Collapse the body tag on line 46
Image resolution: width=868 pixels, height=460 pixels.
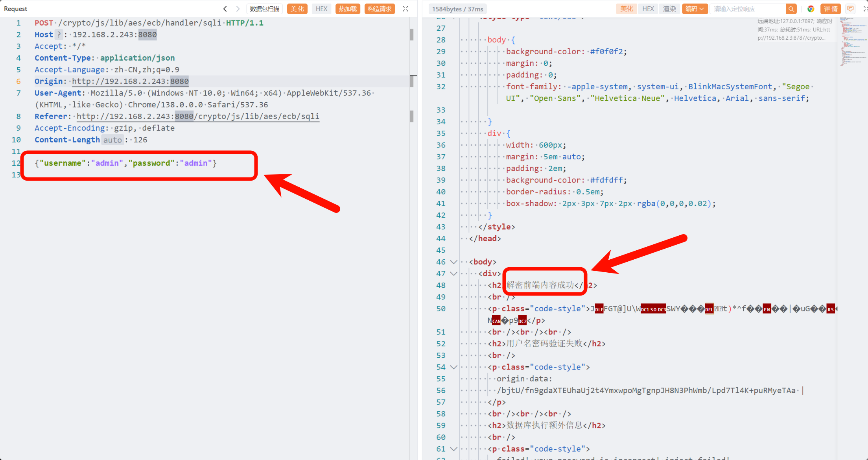pyautogui.click(x=453, y=262)
